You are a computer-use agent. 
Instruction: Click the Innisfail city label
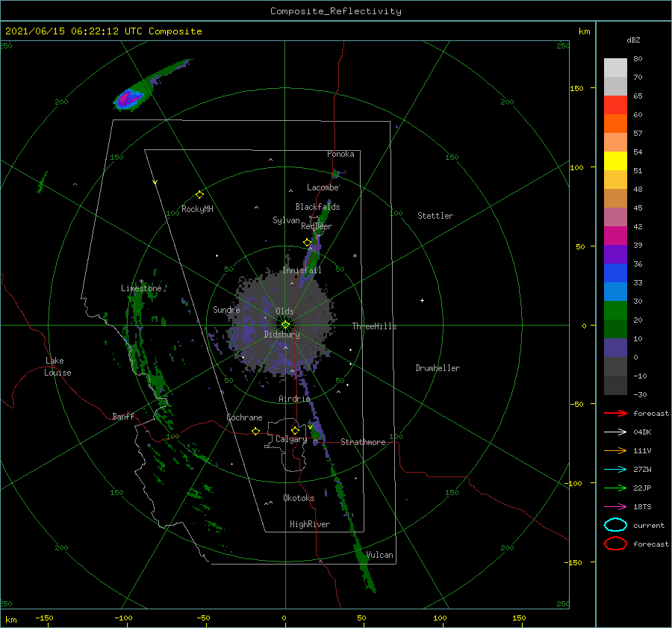click(302, 270)
